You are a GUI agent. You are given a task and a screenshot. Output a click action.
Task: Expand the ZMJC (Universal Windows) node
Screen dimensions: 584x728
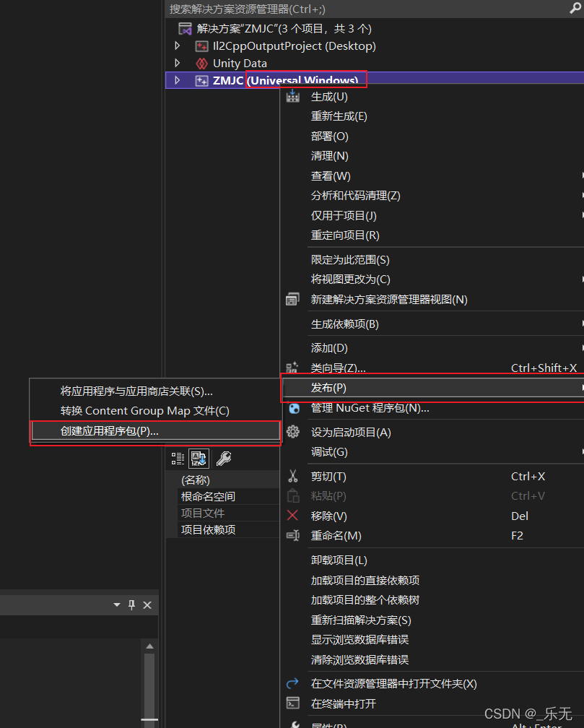pyautogui.click(x=178, y=80)
